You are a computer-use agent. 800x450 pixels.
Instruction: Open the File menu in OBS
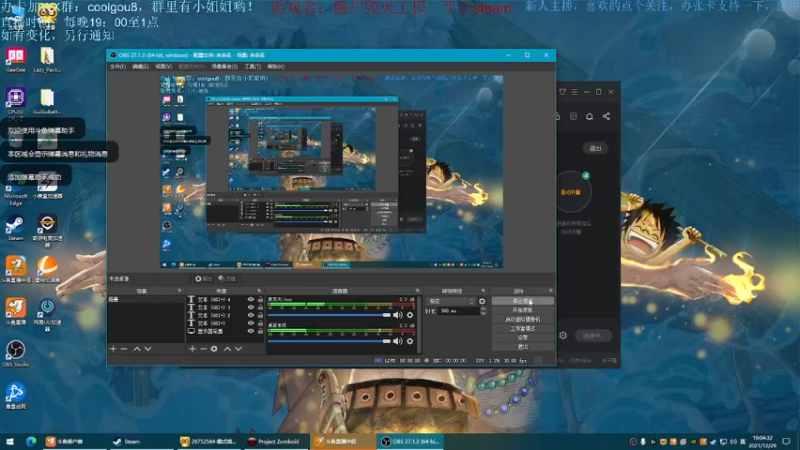pyautogui.click(x=118, y=66)
